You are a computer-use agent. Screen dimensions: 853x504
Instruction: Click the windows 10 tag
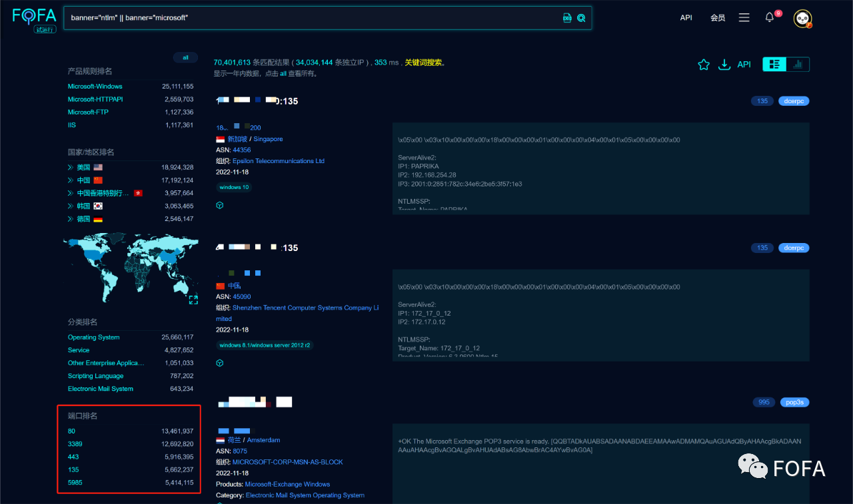coord(234,187)
